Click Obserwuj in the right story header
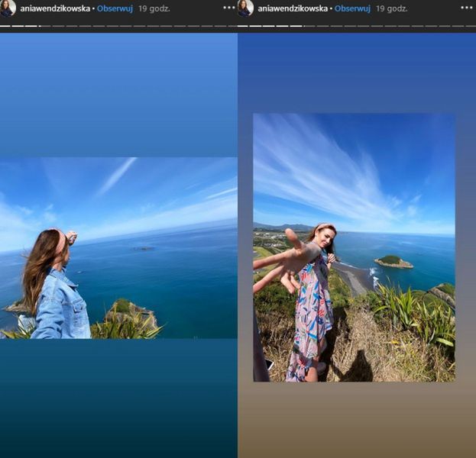The image size is (476, 458). pyautogui.click(x=352, y=9)
